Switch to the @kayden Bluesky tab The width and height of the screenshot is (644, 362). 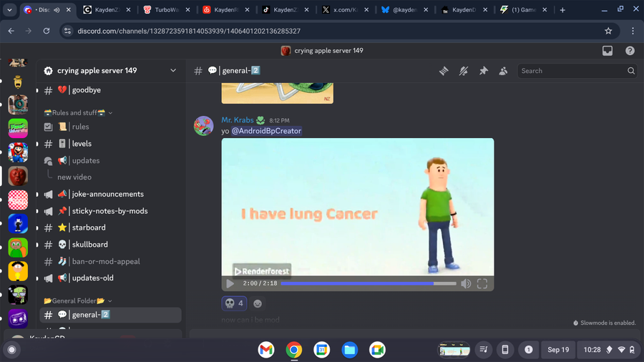(404, 10)
